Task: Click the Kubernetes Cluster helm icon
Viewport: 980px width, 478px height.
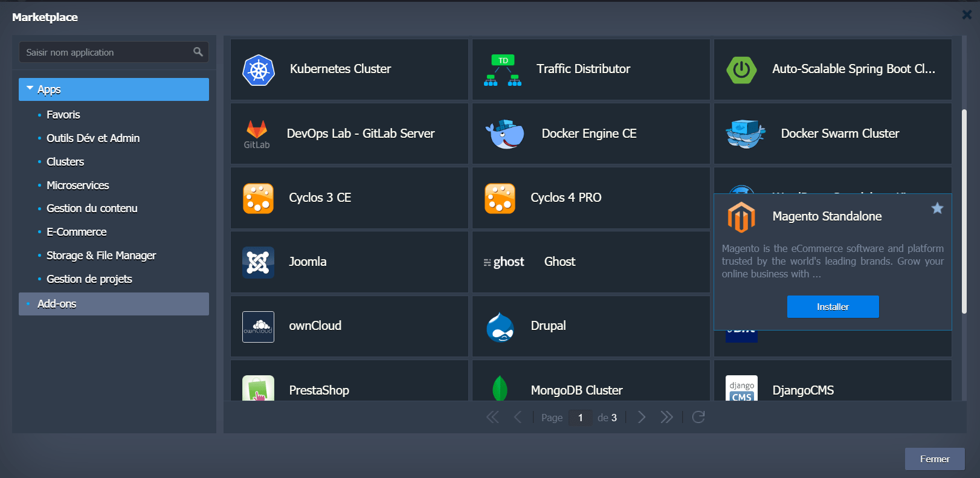Action: [x=259, y=70]
